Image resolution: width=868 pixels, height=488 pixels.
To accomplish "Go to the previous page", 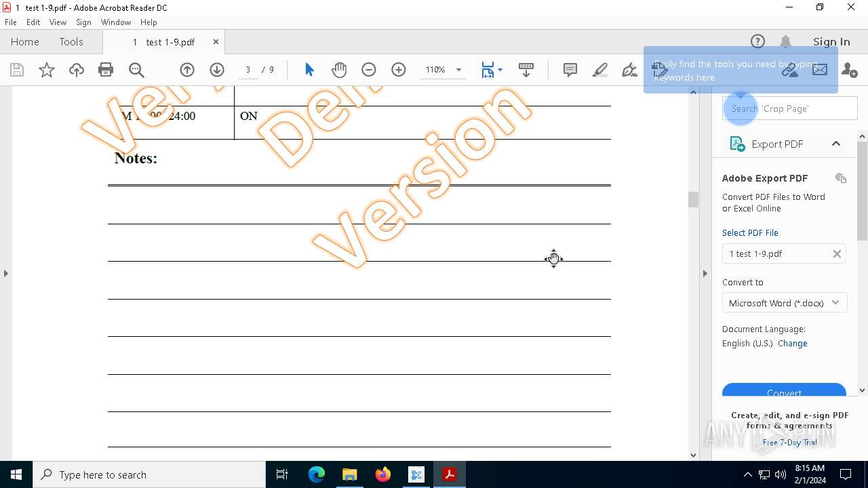I will pos(187,70).
